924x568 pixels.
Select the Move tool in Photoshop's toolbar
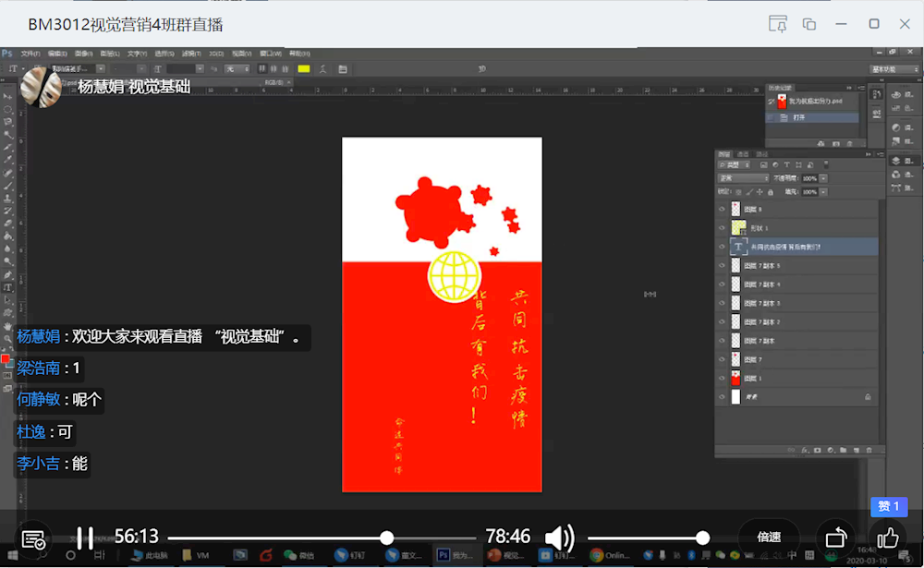[8, 96]
